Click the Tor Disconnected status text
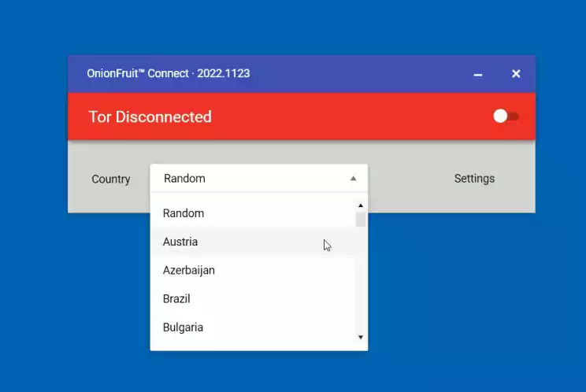586x392 pixels. click(150, 116)
